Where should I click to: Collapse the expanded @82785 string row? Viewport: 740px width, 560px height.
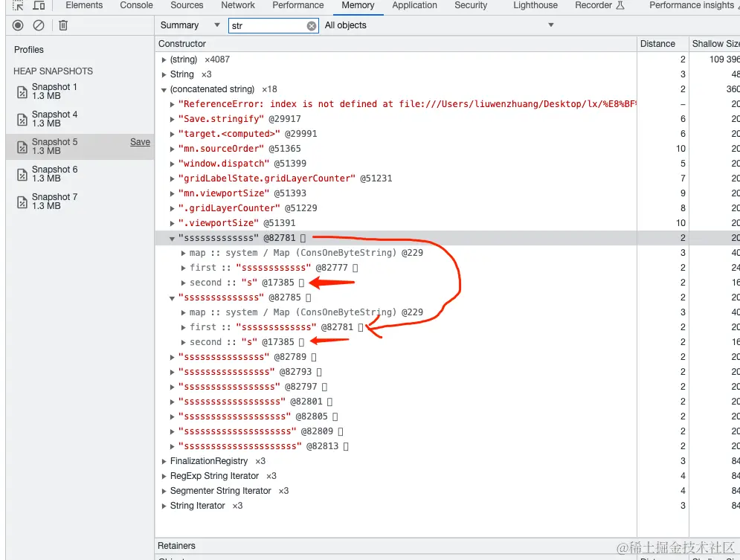(x=173, y=297)
